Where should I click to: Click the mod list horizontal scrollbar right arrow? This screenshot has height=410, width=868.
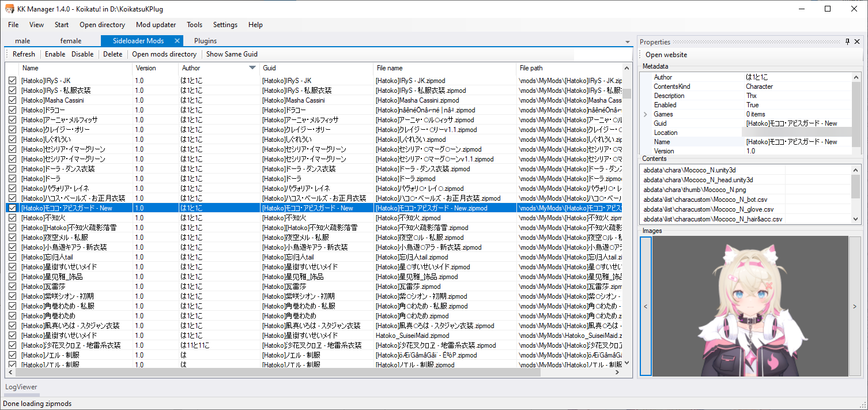(x=618, y=373)
